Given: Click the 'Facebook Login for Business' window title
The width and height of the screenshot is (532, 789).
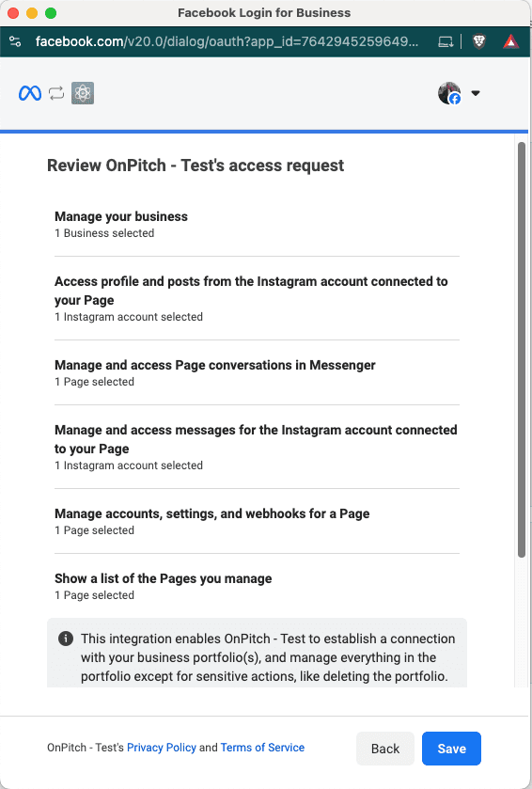Looking at the screenshot, I should click(x=264, y=12).
